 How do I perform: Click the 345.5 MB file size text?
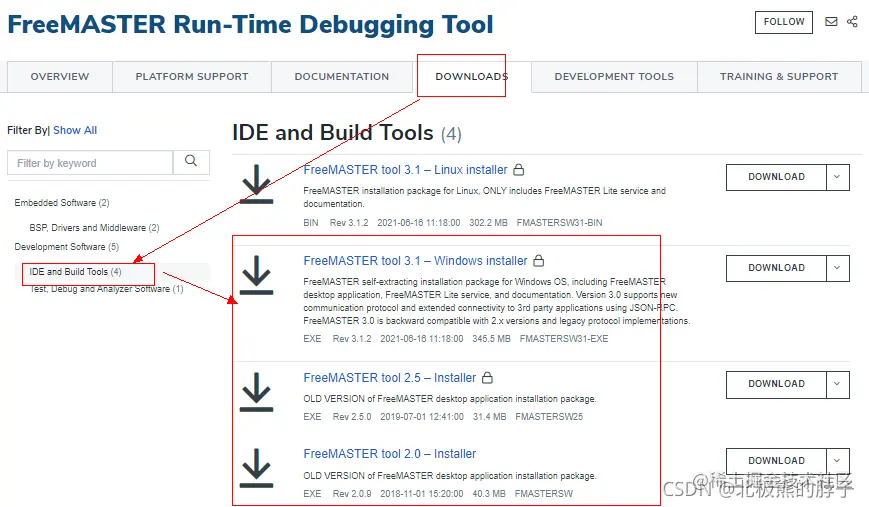pos(491,339)
